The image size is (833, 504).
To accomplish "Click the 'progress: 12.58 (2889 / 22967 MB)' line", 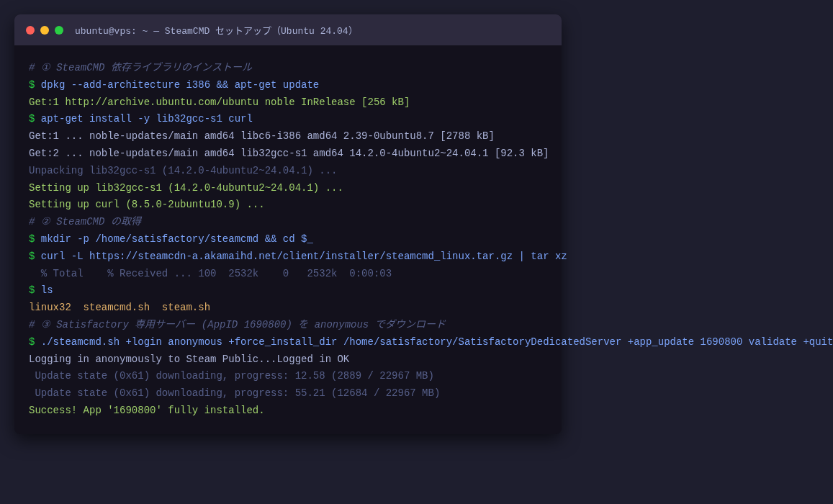I will click(234, 376).
